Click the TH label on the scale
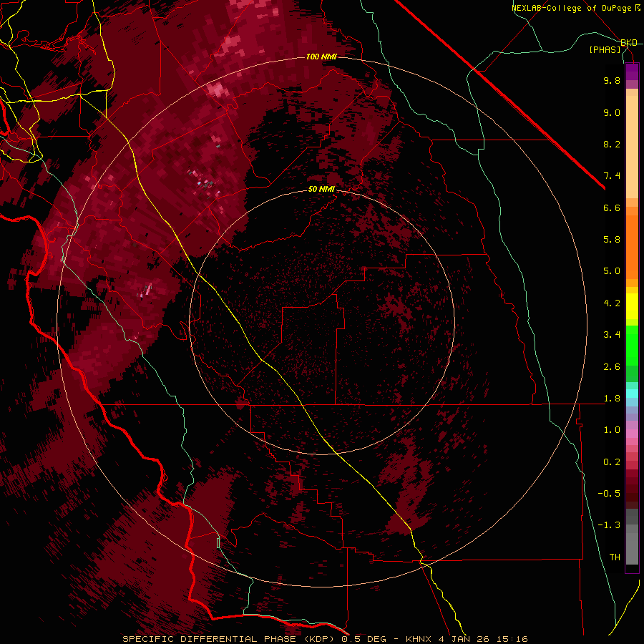This screenshot has height=644, width=644. [x=615, y=557]
